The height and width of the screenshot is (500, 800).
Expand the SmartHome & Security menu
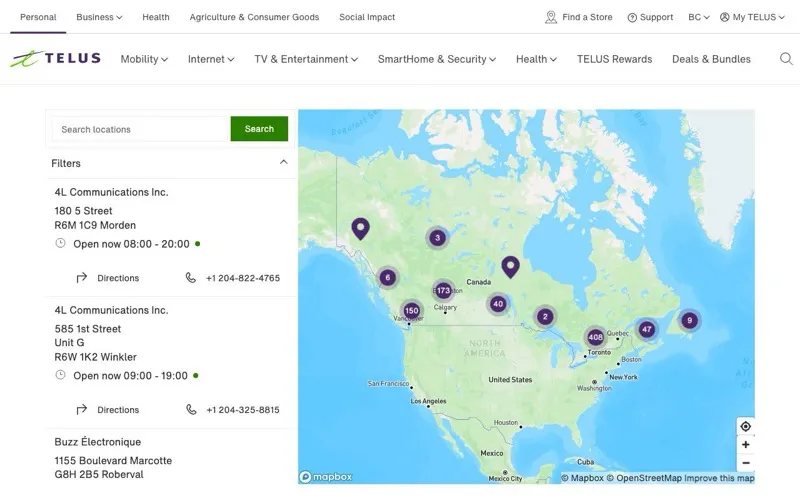437,59
